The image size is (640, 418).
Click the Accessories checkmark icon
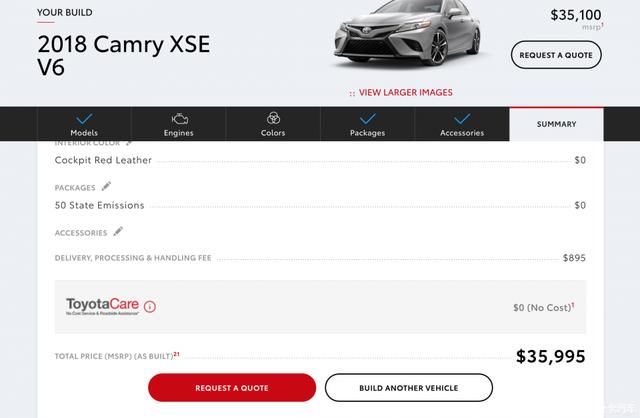tap(462, 119)
